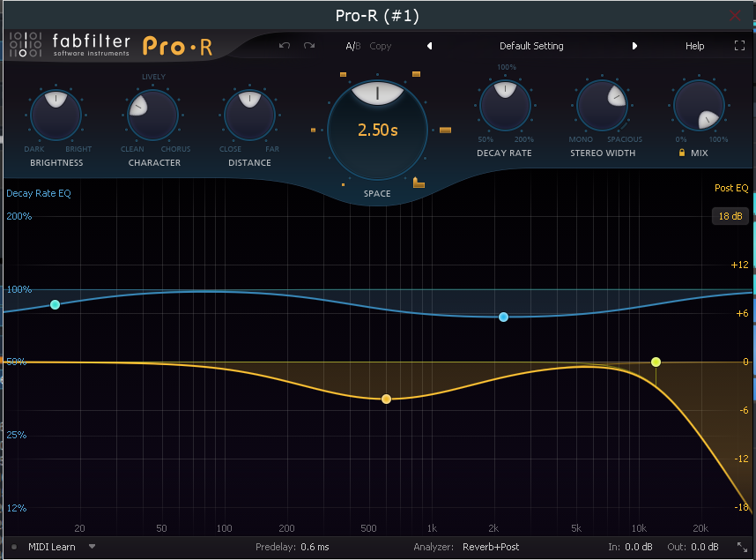Click the 100% label above Decay Rate knob

[507, 67]
